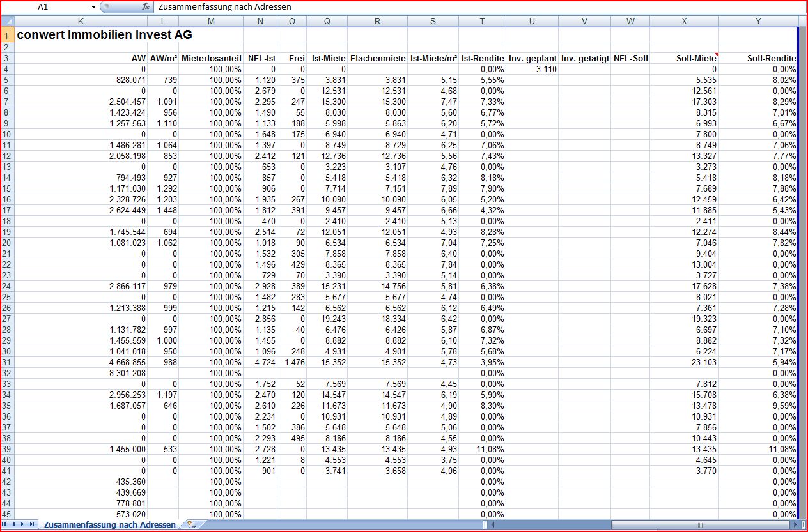
Task: Click the NFL-Ist header cell
Action: [260, 59]
